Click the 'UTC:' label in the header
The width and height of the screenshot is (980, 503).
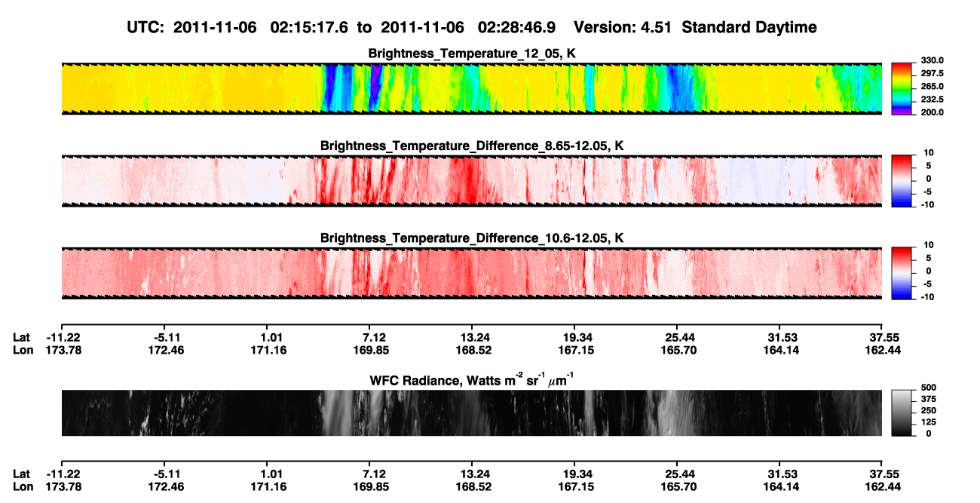(x=147, y=28)
